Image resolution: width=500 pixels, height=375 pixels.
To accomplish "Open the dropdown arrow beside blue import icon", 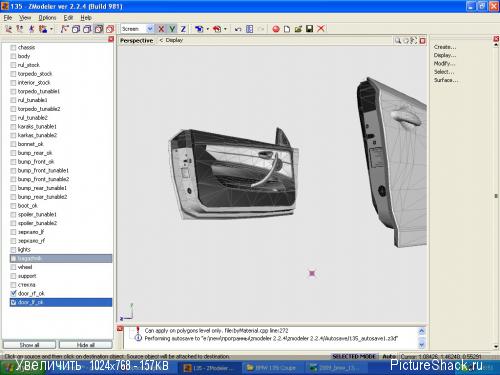I will 208,29.
